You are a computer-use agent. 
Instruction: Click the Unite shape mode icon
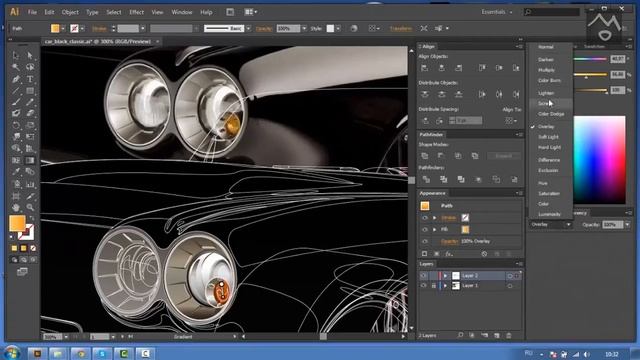tap(424, 156)
